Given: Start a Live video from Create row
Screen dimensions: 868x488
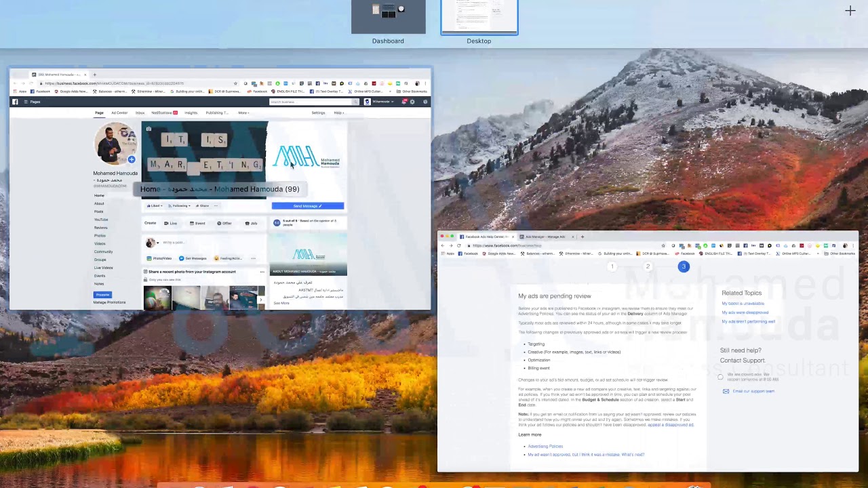Looking at the screenshot, I should pyautogui.click(x=170, y=223).
